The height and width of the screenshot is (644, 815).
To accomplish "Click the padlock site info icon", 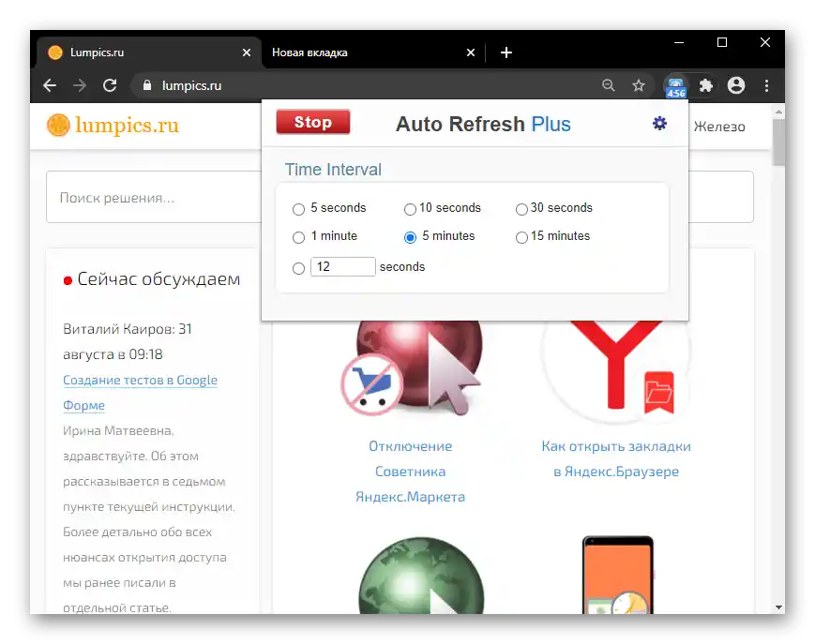I will click(x=147, y=85).
